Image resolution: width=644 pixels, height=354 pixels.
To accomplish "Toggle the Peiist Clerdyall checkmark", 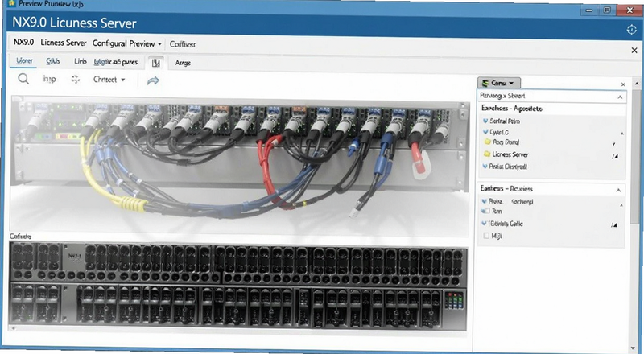I will (485, 167).
